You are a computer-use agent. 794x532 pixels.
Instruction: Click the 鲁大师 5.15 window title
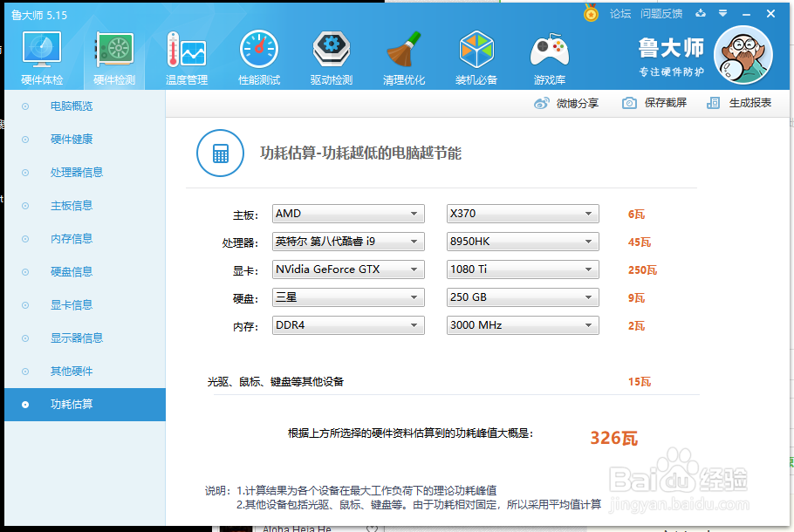[39, 15]
